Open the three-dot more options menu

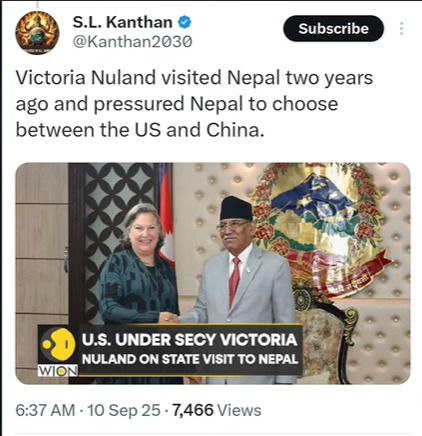click(x=402, y=29)
